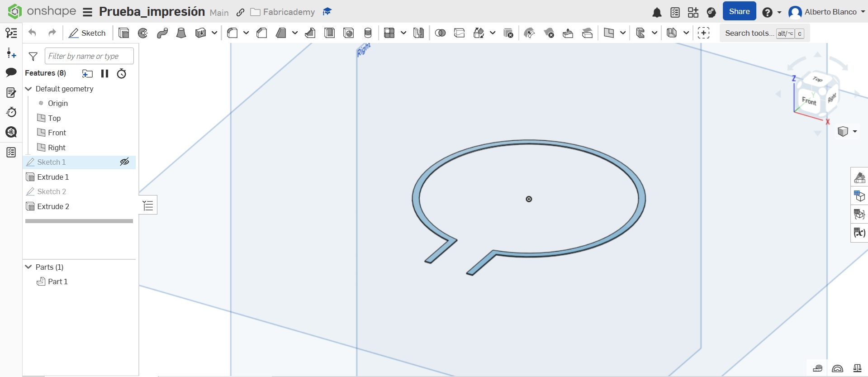Open the main hamburger menu
868x377 pixels.
87,12
